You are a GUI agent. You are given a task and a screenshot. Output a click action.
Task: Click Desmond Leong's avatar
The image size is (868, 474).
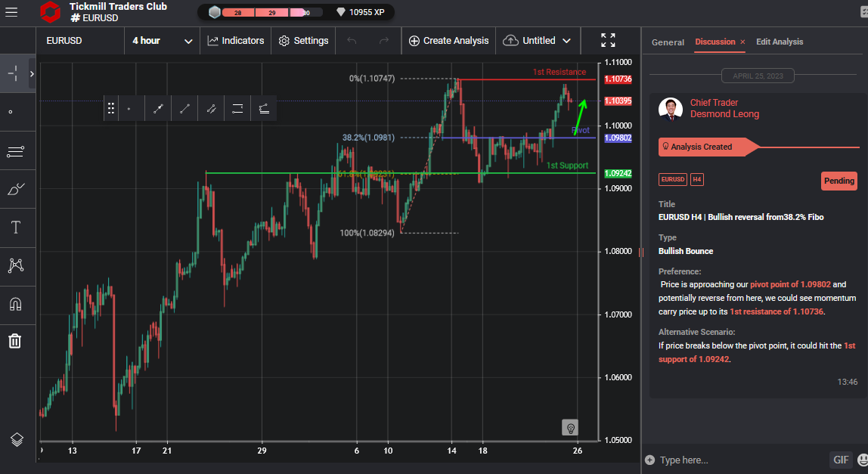pos(671,109)
